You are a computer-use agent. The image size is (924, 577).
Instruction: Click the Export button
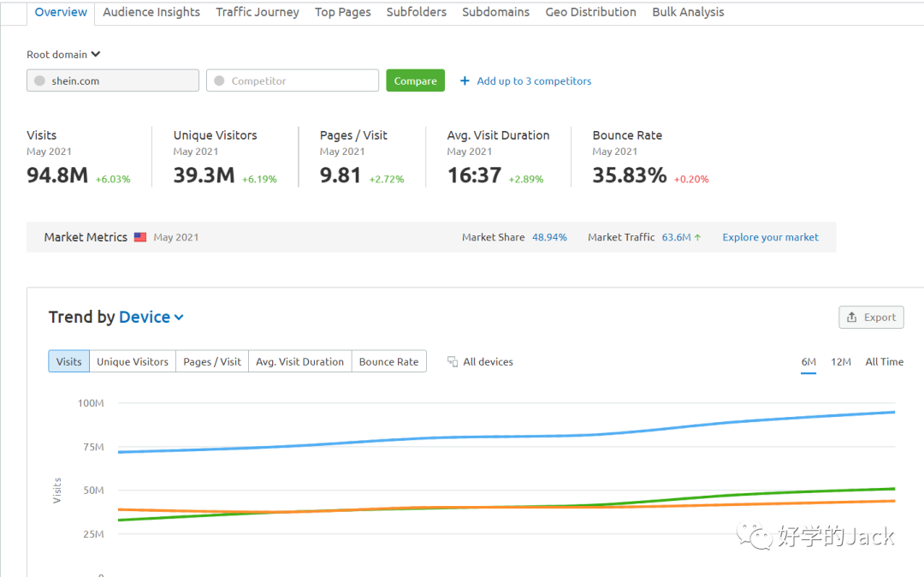tap(871, 317)
